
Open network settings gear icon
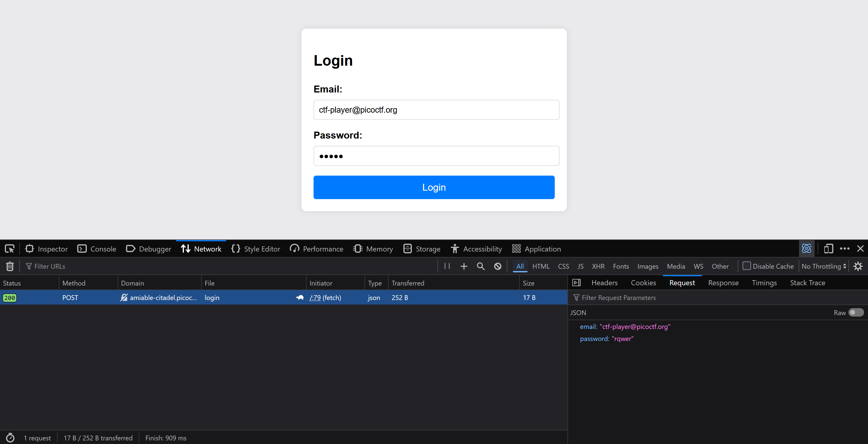pos(858,266)
